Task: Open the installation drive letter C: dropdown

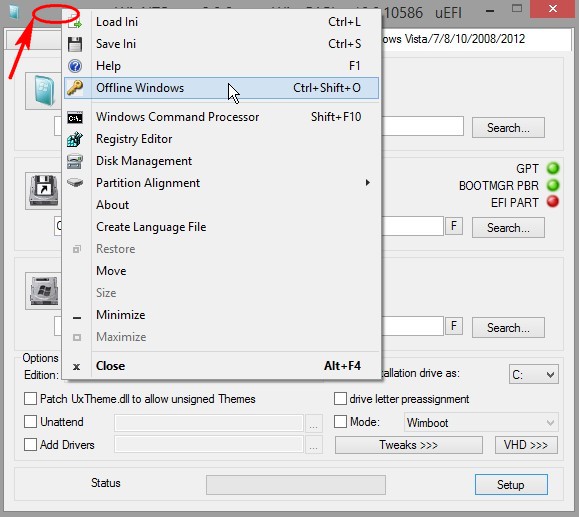Action: (x=534, y=375)
